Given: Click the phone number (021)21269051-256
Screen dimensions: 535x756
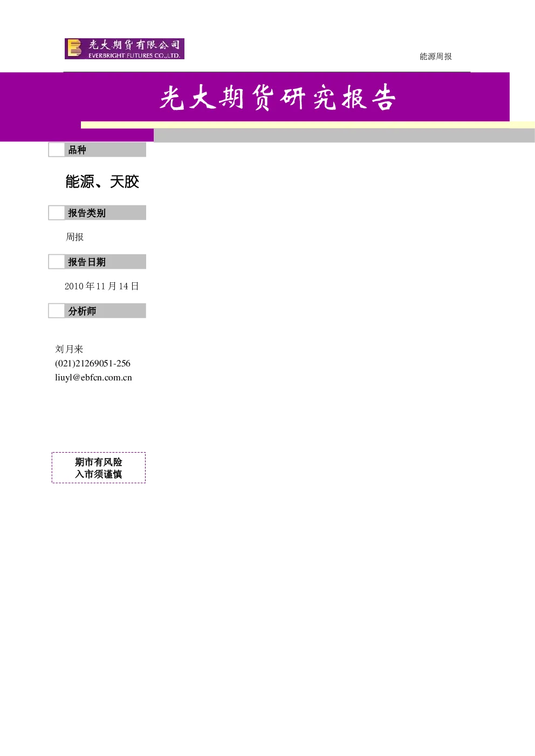Looking at the screenshot, I should (93, 364).
